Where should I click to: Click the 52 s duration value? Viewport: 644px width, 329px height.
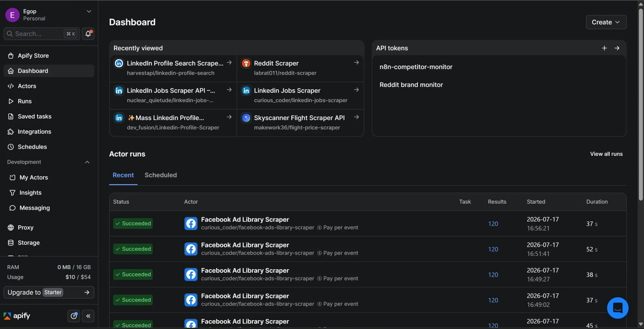(x=592, y=249)
